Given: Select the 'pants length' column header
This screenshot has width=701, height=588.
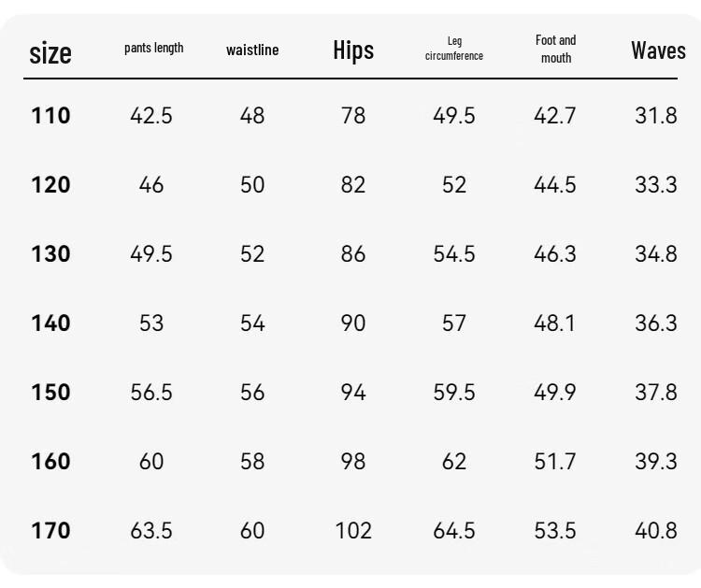Looking at the screenshot, I should click(154, 48).
